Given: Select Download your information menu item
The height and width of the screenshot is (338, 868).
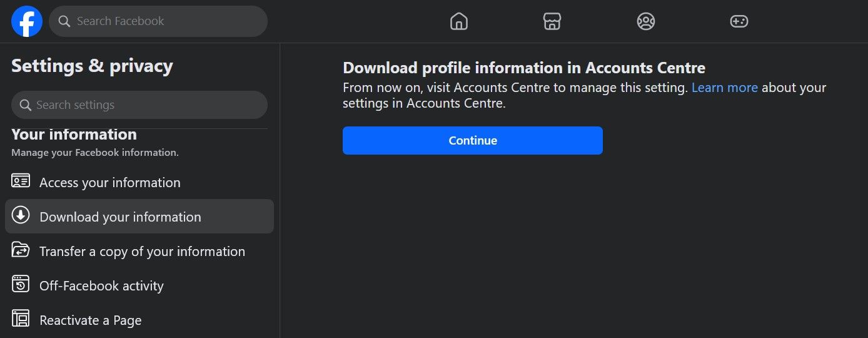Looking at the screenshot, I should 120,217.
